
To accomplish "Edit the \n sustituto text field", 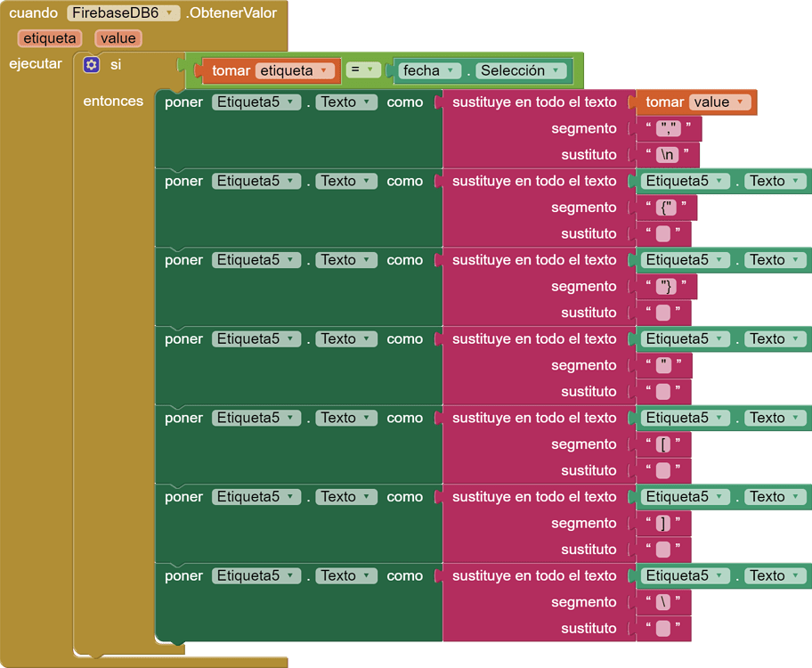I will coord(668,155).
